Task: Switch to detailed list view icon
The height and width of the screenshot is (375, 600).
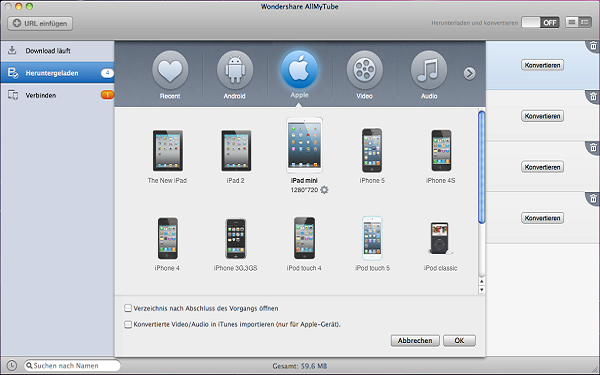Action: tap(585, 22)
